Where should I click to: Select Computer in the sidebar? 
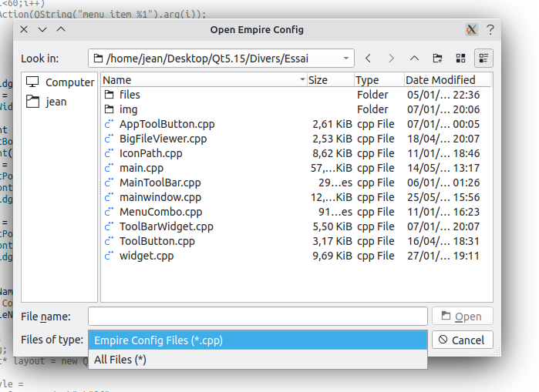[60, 82]
